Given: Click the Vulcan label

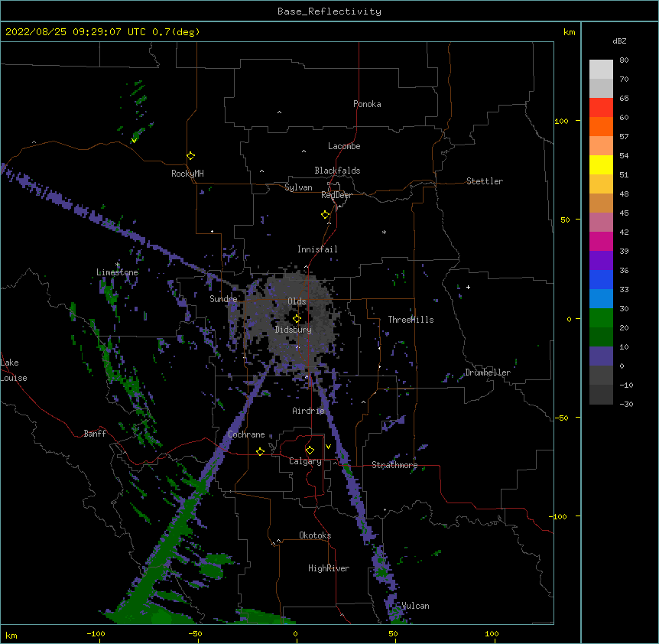Looking at the screenshot, I should click(x=415, y=606).
